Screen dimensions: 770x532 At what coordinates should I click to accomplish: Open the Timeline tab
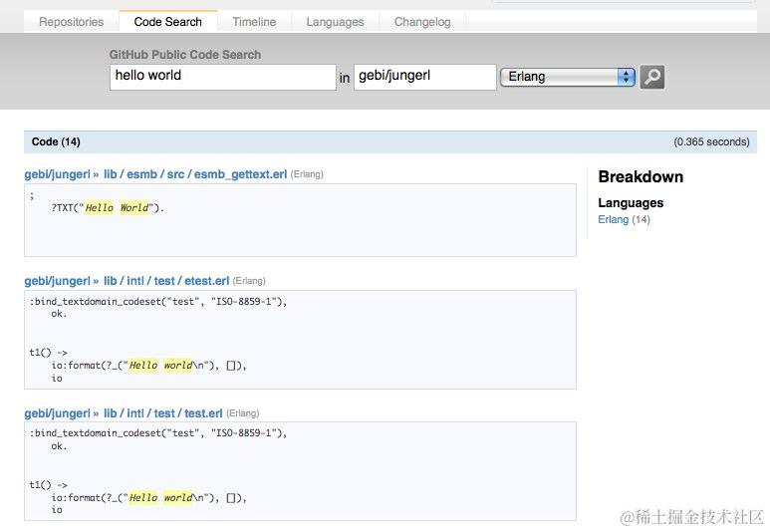pos(254,22)
